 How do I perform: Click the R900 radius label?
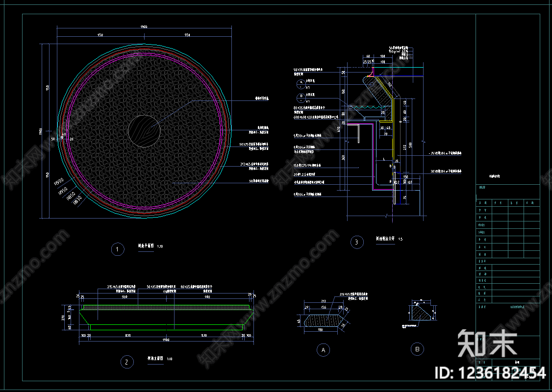click(59, 182)
